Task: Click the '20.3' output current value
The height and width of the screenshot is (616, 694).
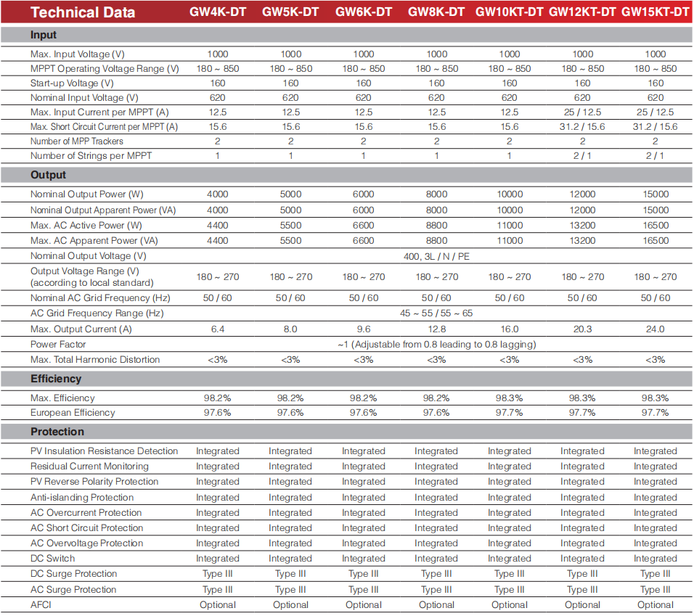Action: (582, 329)
